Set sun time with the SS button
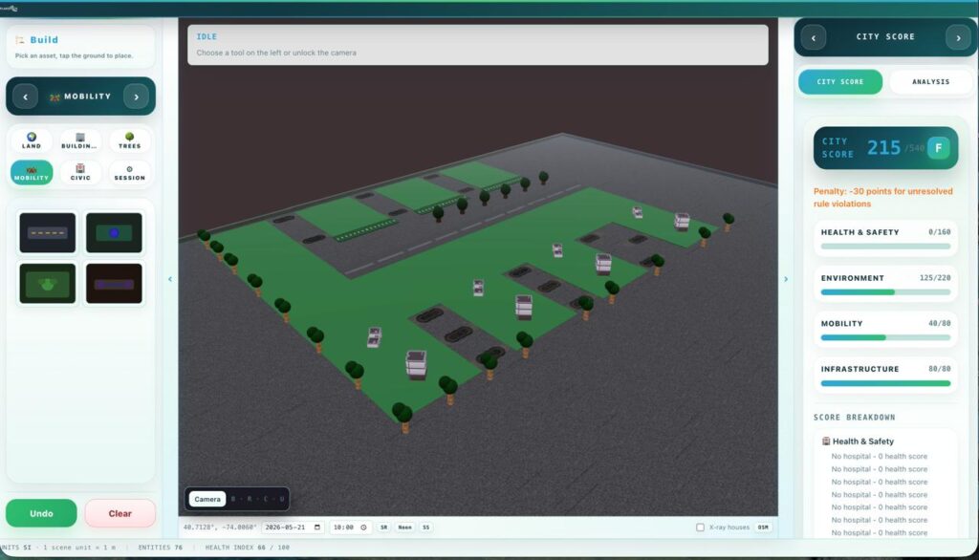This screenshot has height=560, width=979. click(x=425, y=527)
